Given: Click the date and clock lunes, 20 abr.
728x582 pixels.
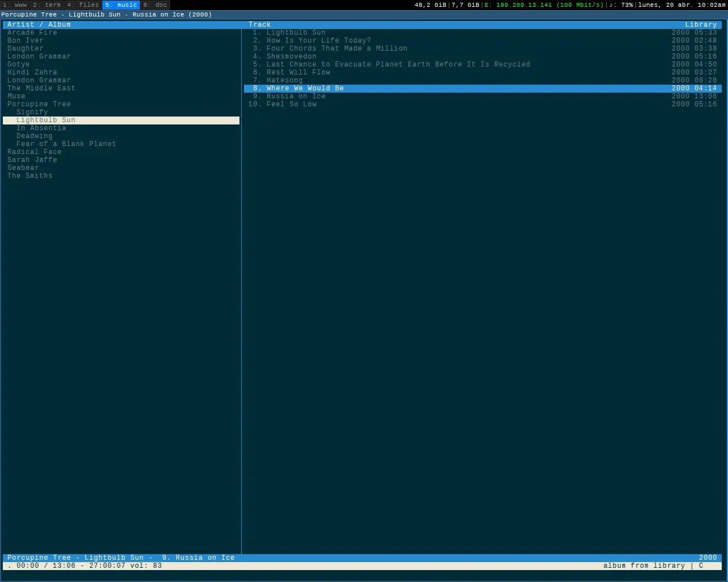Looking at the screenshot, I should pyautogui.click(x=682, y=5).
